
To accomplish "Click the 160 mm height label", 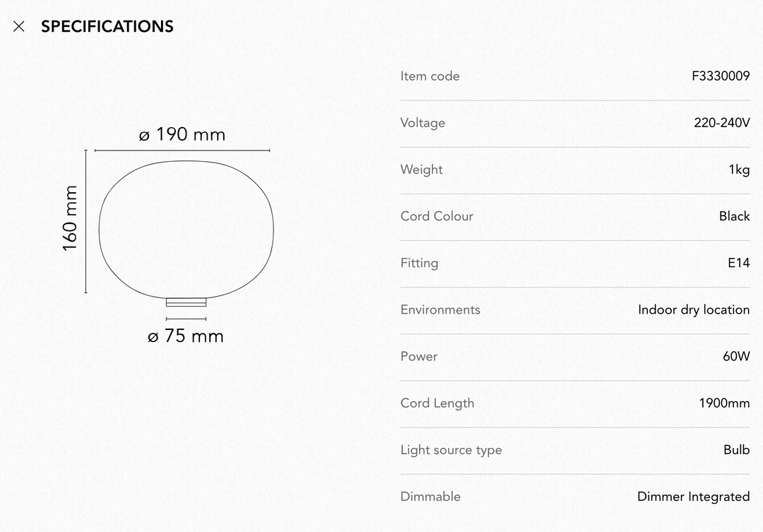I will click(x=70, y=218).
